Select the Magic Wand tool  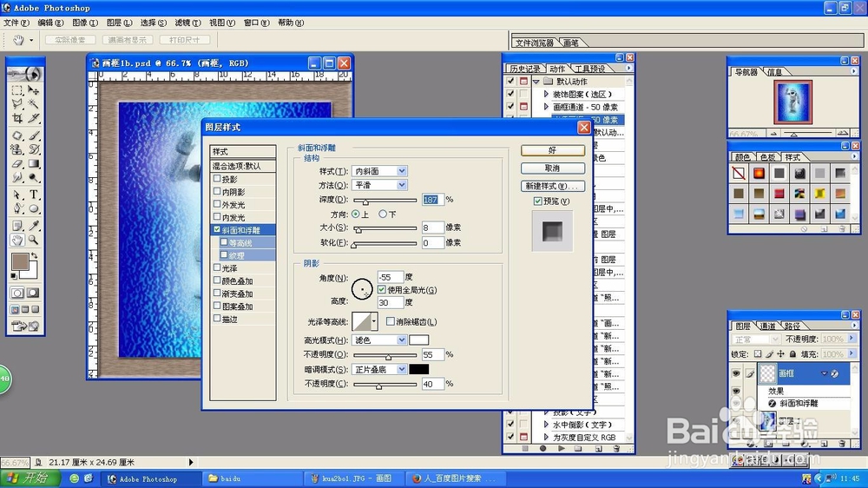34,103
